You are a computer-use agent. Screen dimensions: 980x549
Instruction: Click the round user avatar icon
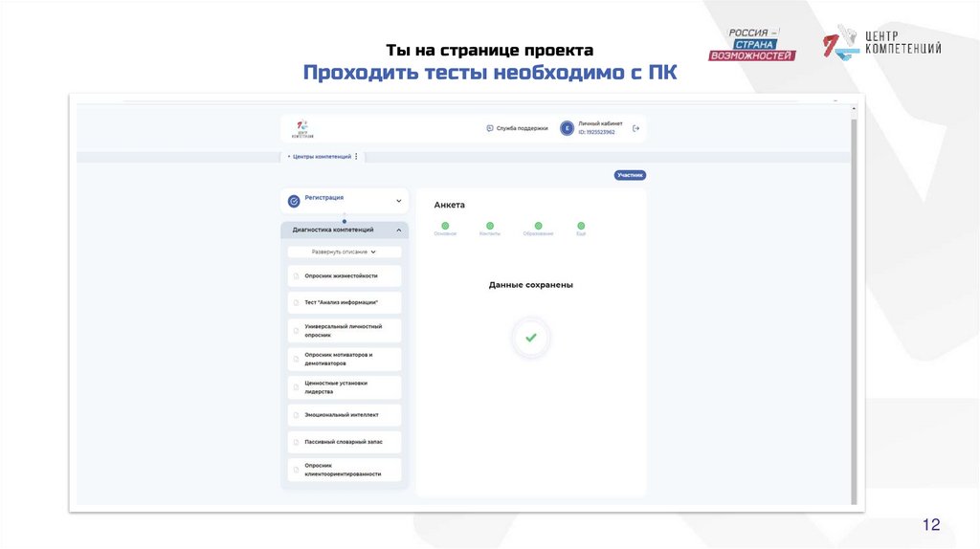(x=567, y=128)
